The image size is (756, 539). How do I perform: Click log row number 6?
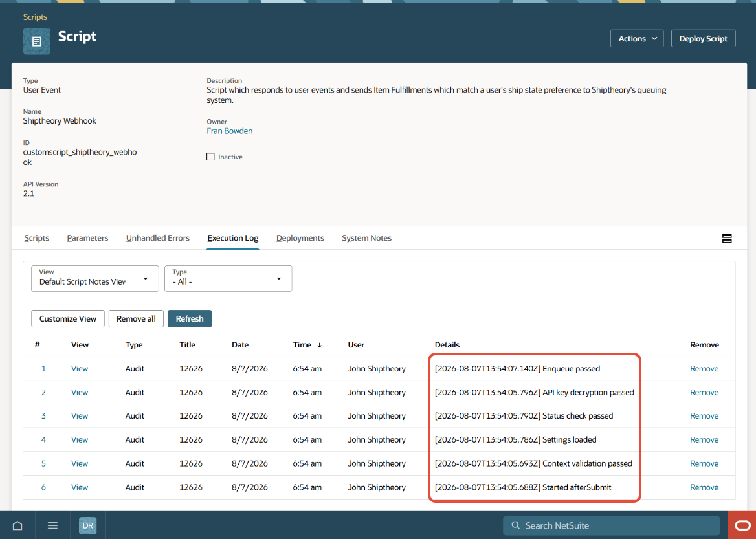pyautogui.click(x=43, y=487)
